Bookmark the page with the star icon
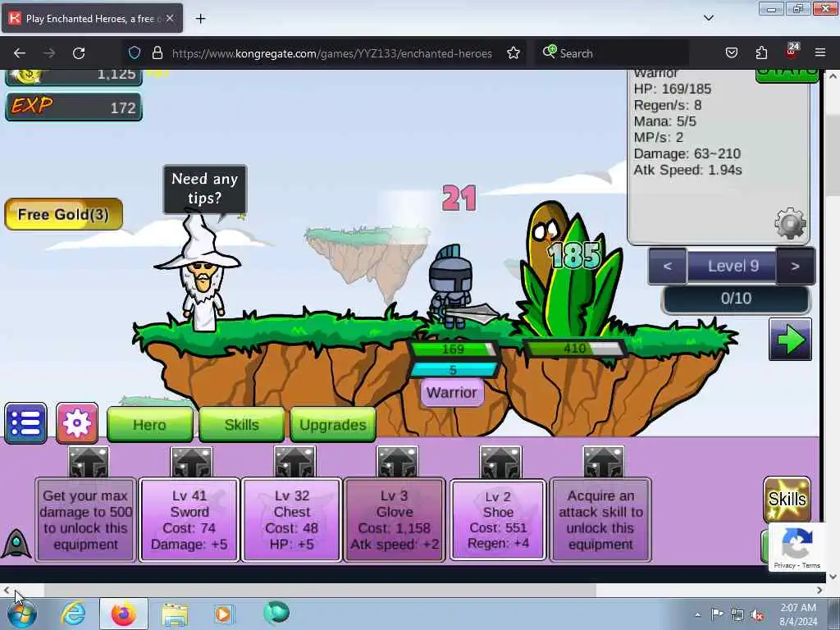840x630 pixels. tap(514, 53)
